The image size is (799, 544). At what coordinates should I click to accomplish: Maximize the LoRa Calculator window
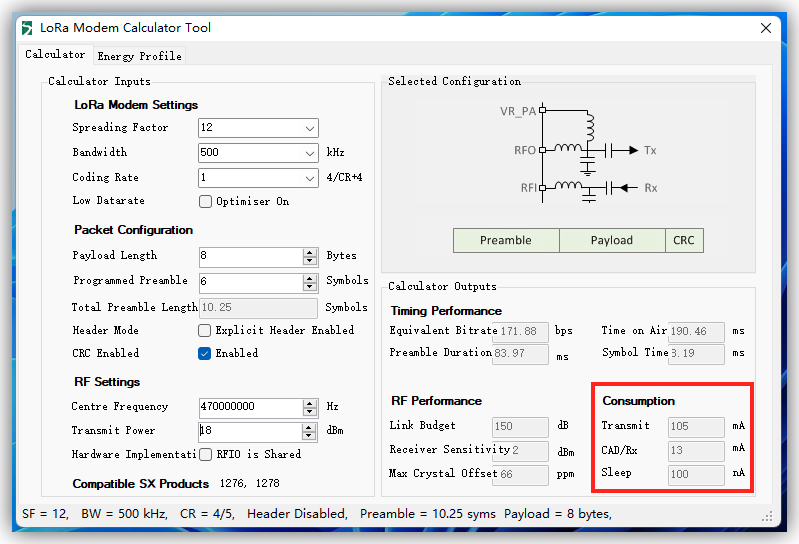721,28
